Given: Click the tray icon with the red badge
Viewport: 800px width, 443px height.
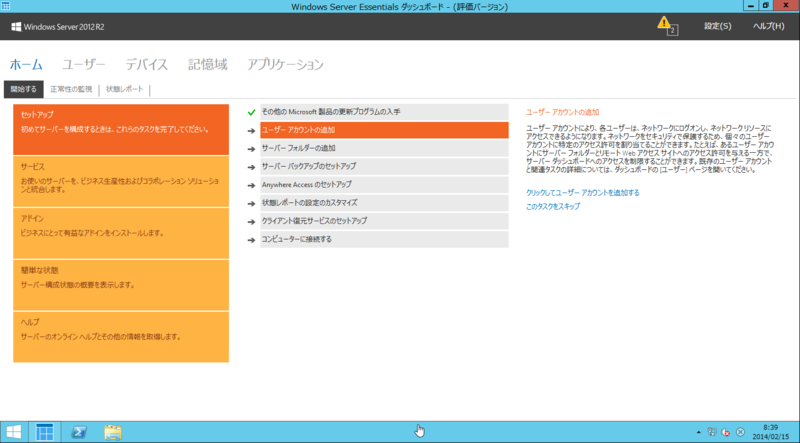Looking at the screenshot, I should click(726, 432).
